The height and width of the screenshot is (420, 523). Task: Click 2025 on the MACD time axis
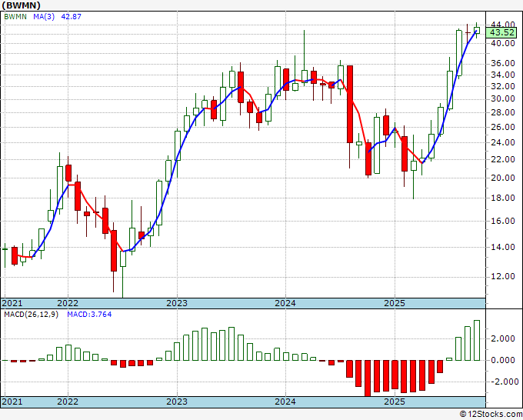pyautogui.click(x=395, y=402)
